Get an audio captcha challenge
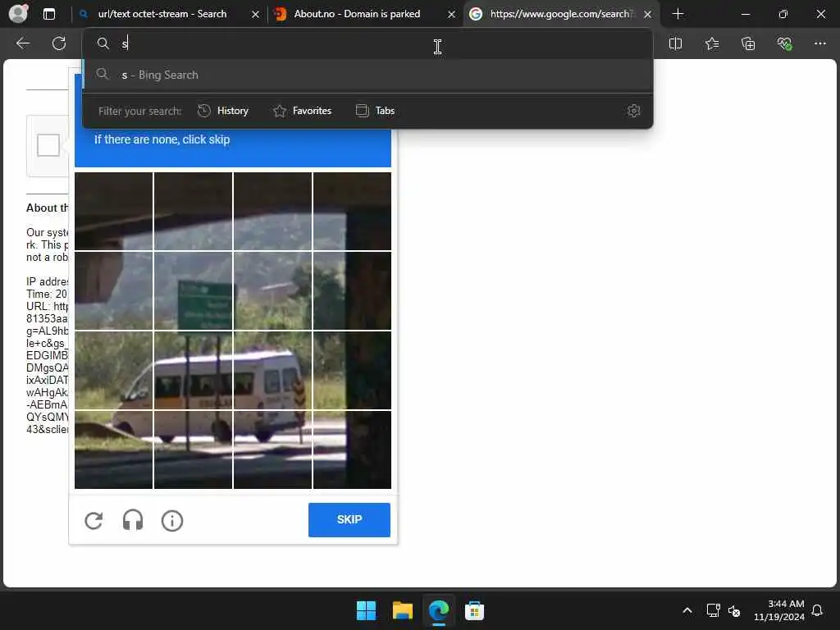This screenshot has width=840, height=630. tap(133, 521)
